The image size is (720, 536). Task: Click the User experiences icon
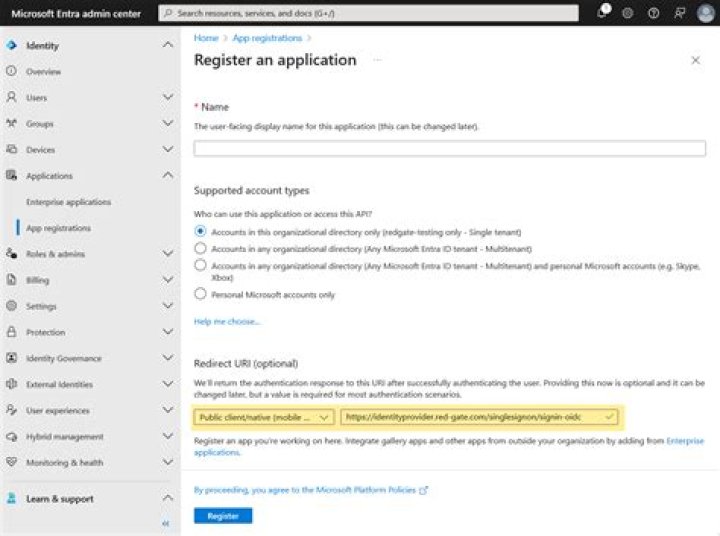[11, 410]
